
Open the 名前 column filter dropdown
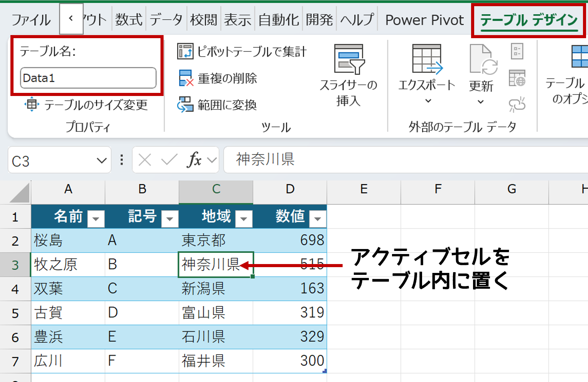click(x=96, y=219)
